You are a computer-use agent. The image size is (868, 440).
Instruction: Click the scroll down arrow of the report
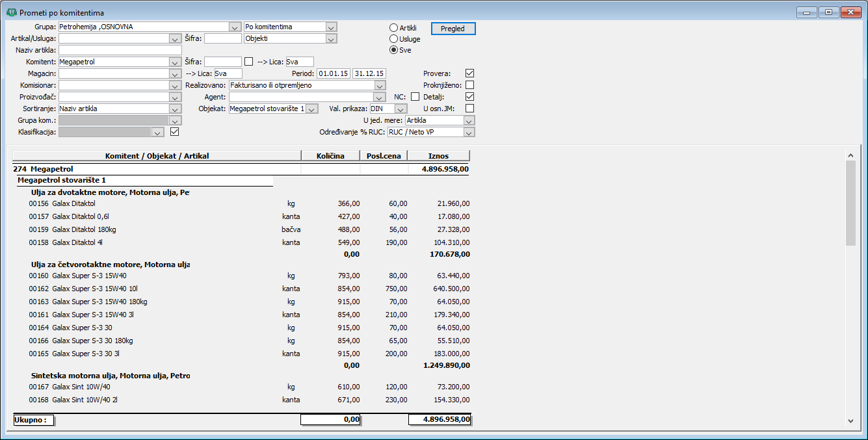point(850,421)
